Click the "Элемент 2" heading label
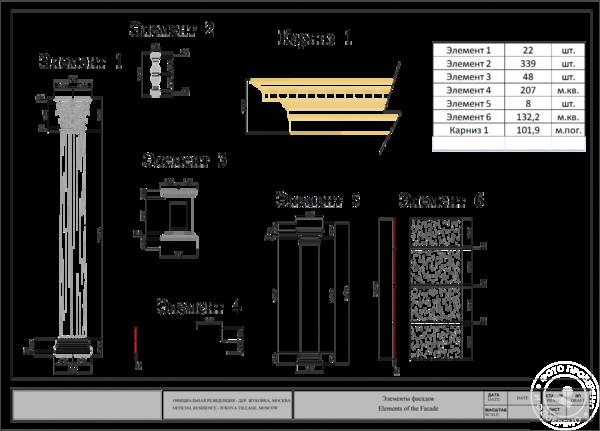Screen dimensions: 600x431 172,30
